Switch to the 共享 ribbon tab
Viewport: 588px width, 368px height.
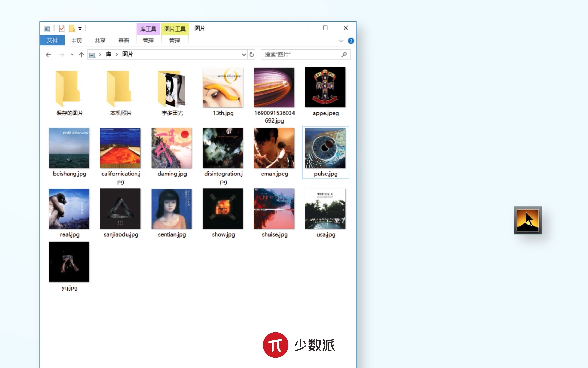coord(100,41)
